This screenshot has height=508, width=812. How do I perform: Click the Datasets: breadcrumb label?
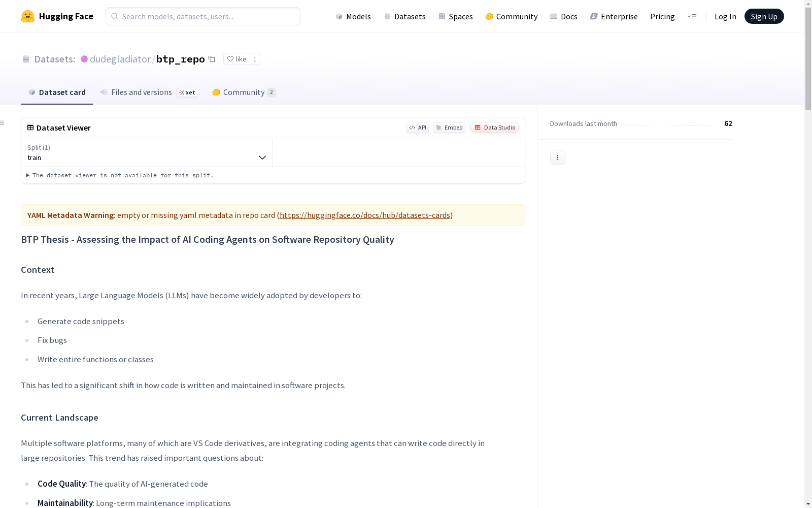(x=54, y=59)
